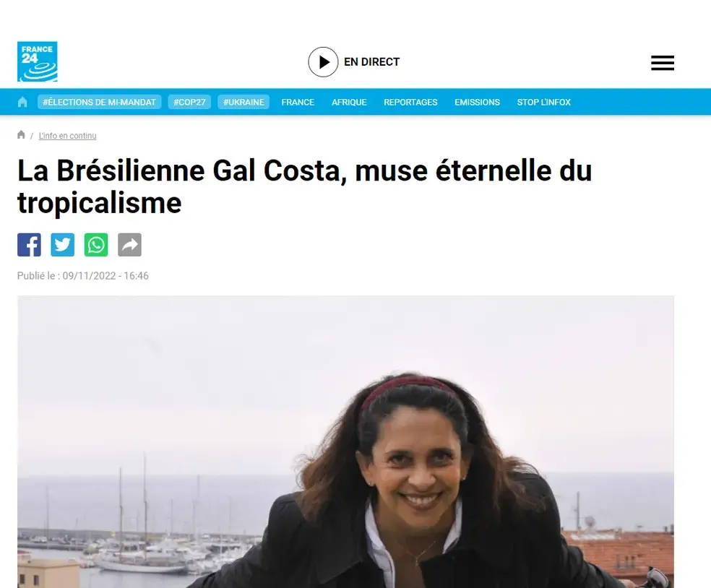Image resolution: width=711 pixels, height=588 pixels.
Task: Select the France menu item
Action: coord(298,102)
